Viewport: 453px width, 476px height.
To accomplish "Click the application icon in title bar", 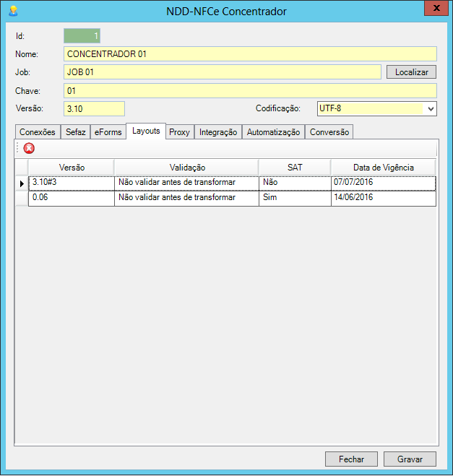I will [12, 11].
